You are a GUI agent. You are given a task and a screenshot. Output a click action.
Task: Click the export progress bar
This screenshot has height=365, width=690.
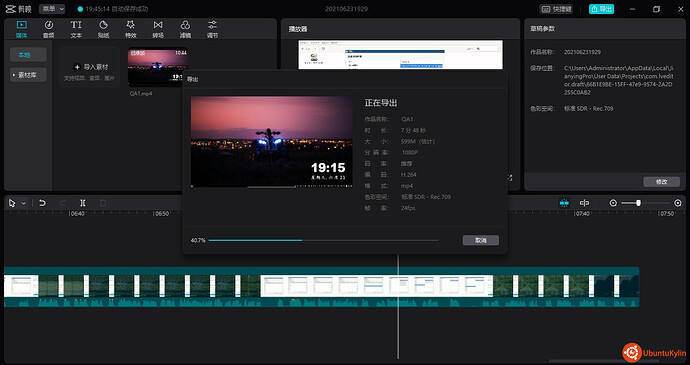point(323,240)
